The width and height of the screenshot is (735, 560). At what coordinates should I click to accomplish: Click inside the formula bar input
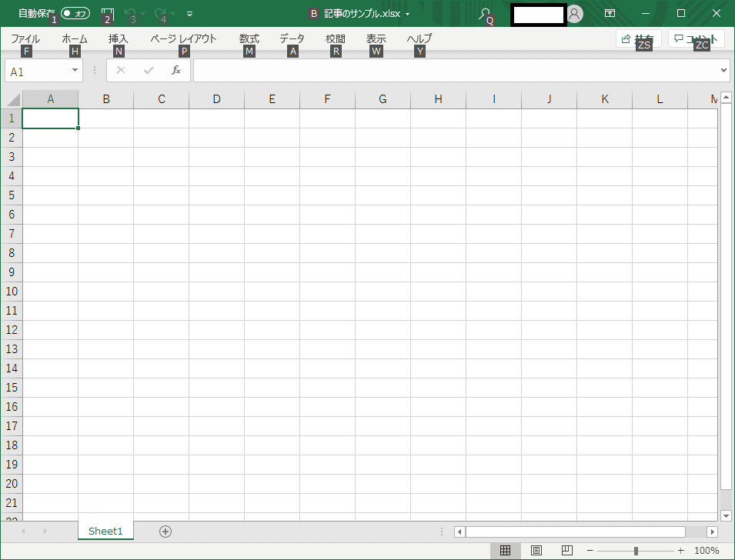456,71
